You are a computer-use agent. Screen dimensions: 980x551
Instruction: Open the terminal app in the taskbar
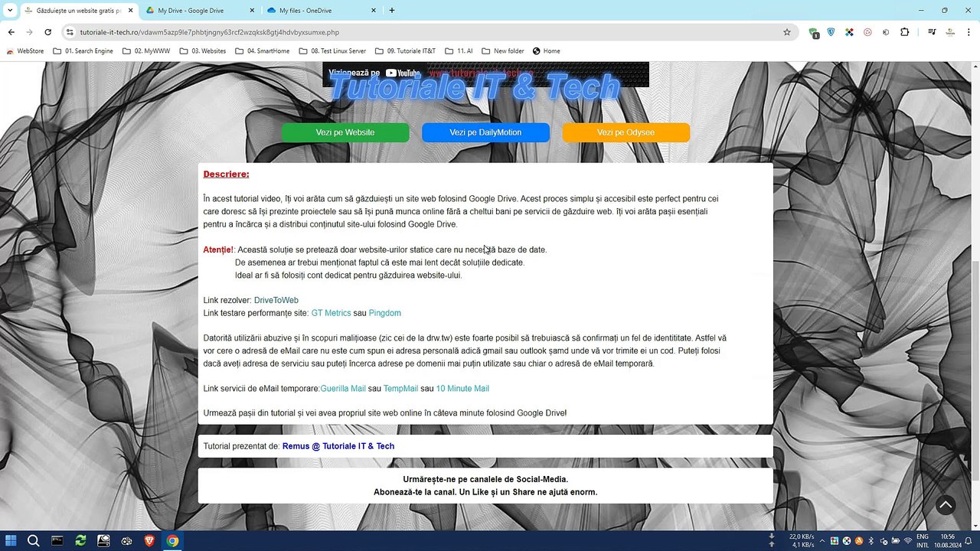(57, 541)
